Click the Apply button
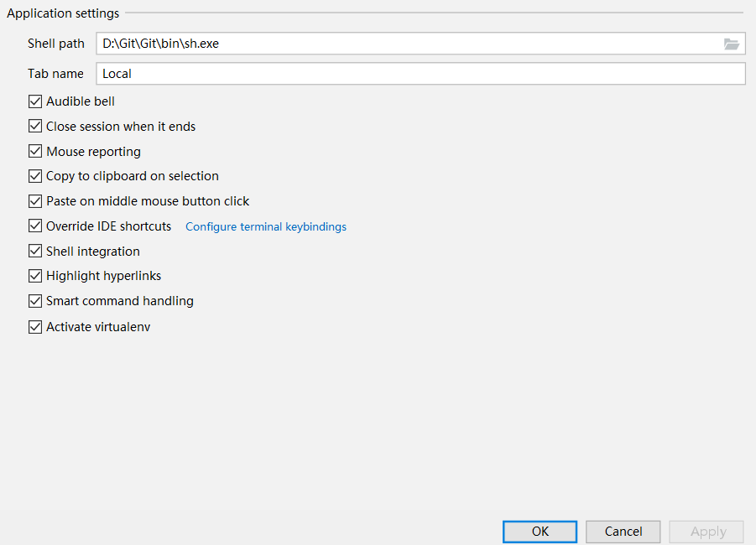Image resolution: width=756 pixels, height=545 pixels. [x=706, y=532]
